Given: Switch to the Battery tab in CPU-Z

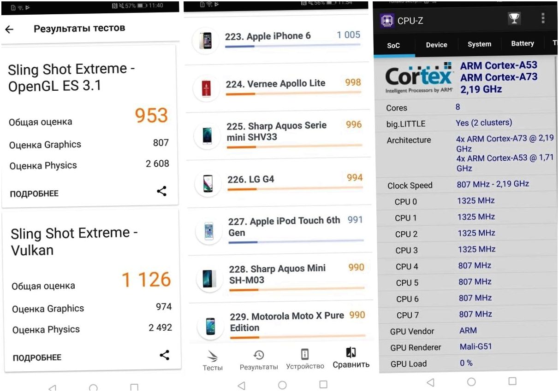Looking at the screenshot, I should [x=523, y=43].
